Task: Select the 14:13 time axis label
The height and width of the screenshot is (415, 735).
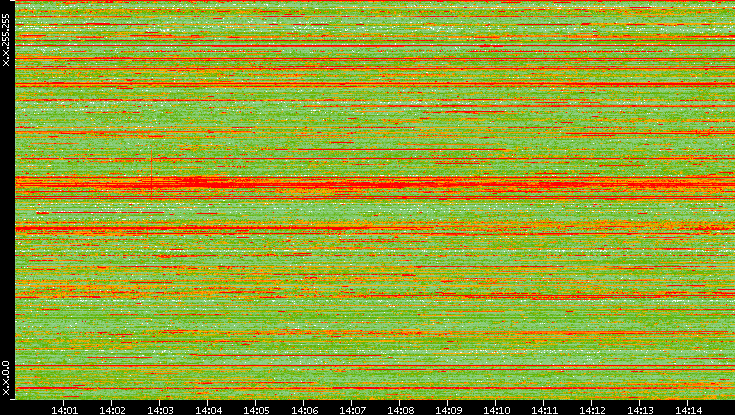Action: point(640,410)
